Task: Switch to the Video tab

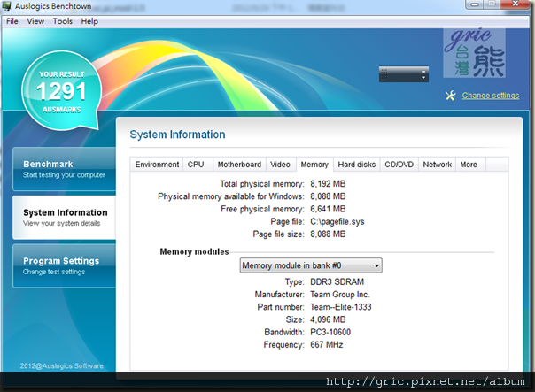Action: point(281,165)
